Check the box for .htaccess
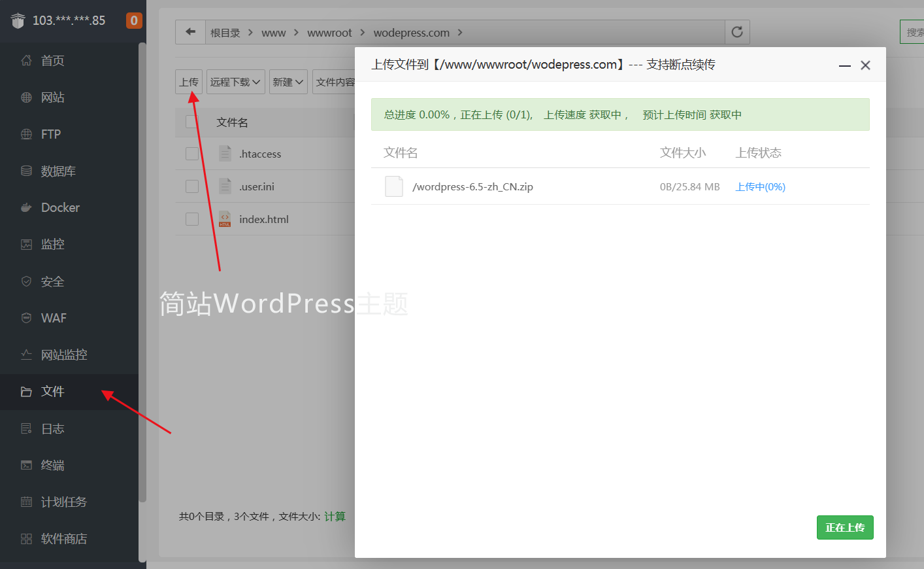The image size is (924, 569). (192, 154)
